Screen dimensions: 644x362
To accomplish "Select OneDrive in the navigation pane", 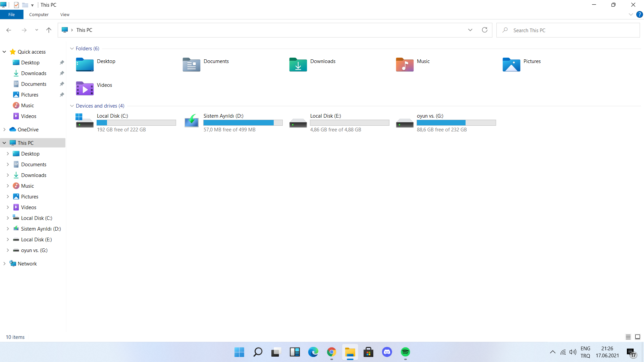I will click(28, 130).
